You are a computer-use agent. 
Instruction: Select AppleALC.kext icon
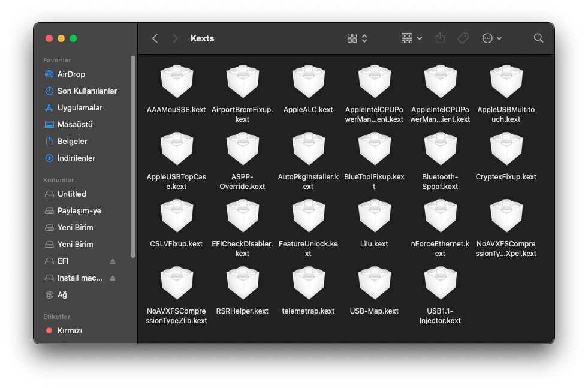(x=309, y=82)
